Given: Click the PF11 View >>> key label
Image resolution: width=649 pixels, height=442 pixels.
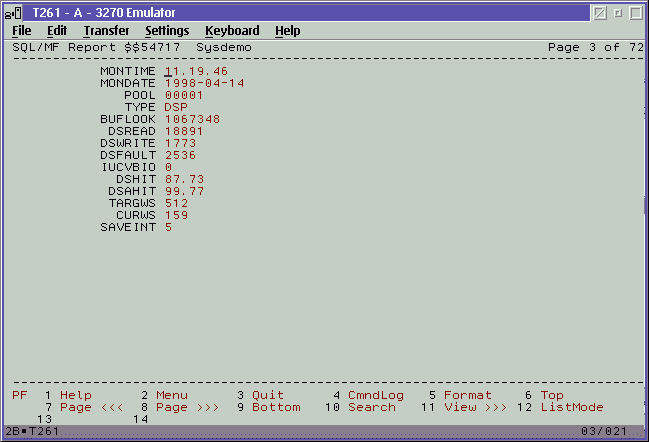Looking at the screenshot, I should pos(476,407).
